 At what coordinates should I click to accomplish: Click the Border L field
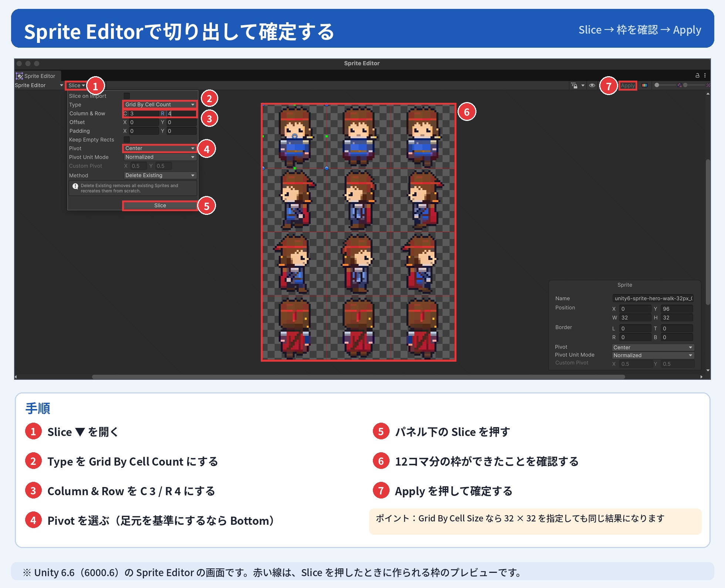point(635,328)
